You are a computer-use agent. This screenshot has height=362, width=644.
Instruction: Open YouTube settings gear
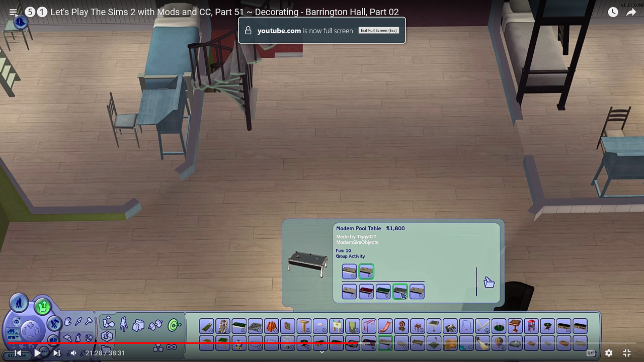coord(609,353)
